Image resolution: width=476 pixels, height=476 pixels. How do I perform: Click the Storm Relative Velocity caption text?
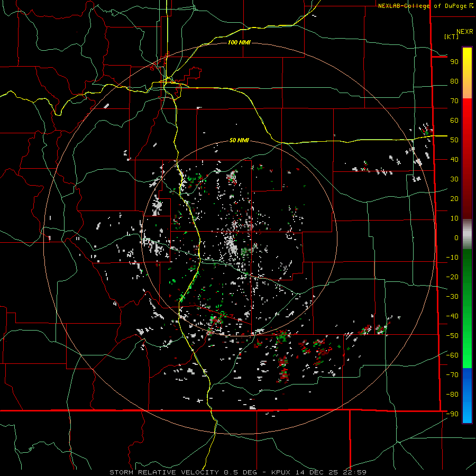click(x=237, y=472)
